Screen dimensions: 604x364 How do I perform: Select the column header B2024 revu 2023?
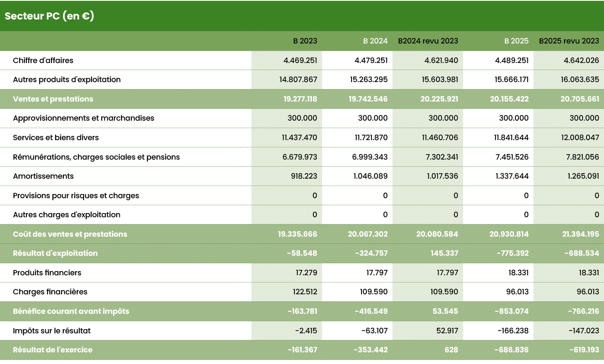(x=428, y=41)
